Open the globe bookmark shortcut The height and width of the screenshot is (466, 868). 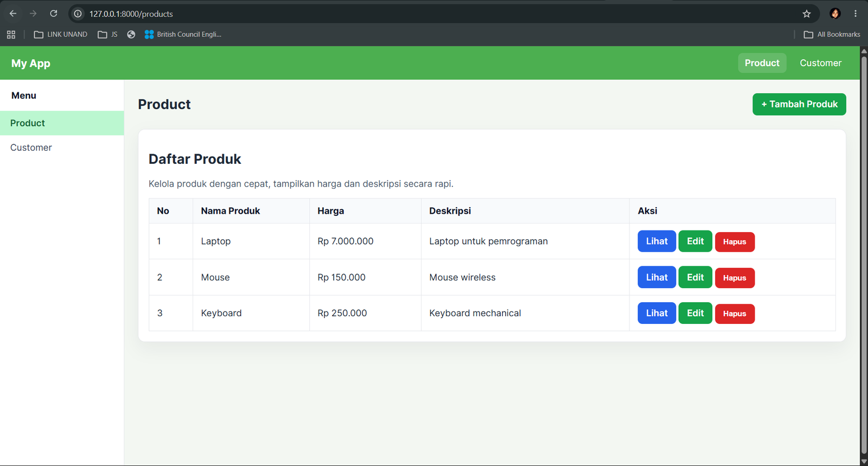click(131, 35)
